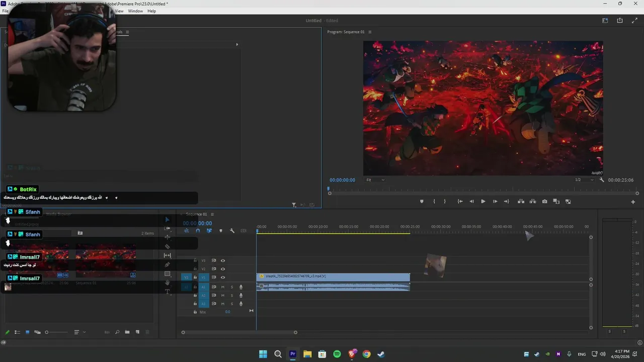The height and width of the screenshot is (362, 644).
Task: Open Program Monitor button editor plus
Action: (x=633, y=202)
